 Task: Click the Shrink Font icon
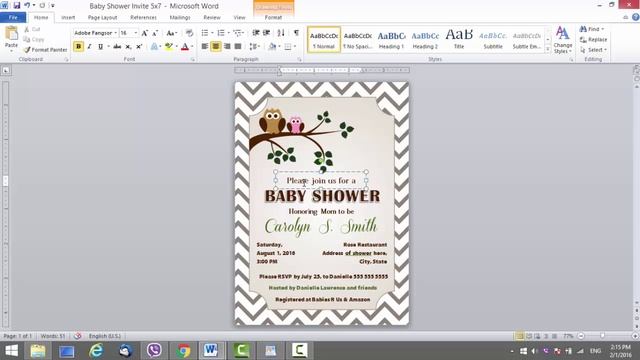[155, 33]
